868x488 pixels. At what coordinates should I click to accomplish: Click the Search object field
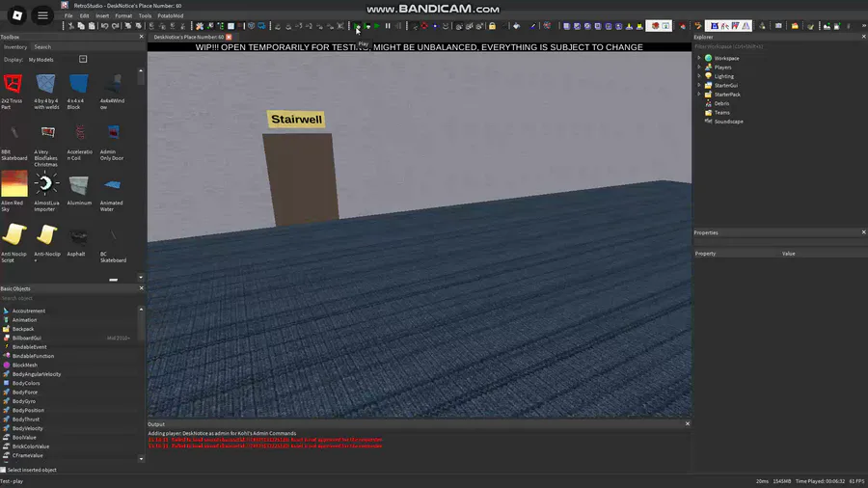click(x=69, y=298)
